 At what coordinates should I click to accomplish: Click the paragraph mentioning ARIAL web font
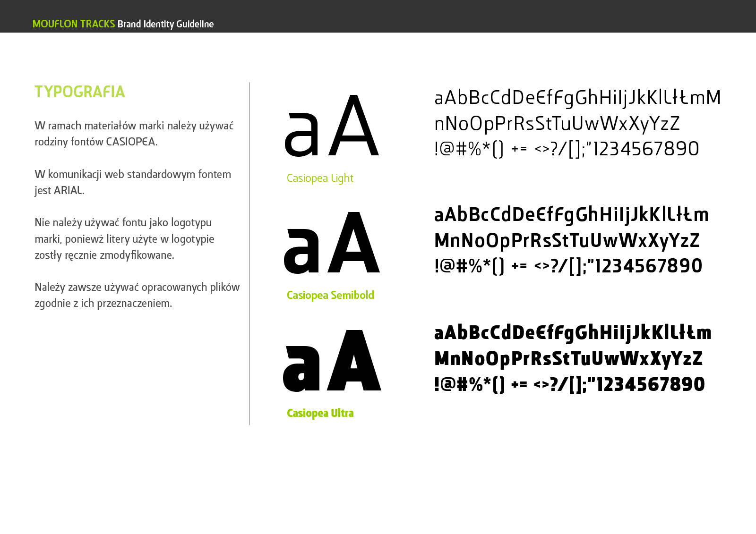(133, 182)
